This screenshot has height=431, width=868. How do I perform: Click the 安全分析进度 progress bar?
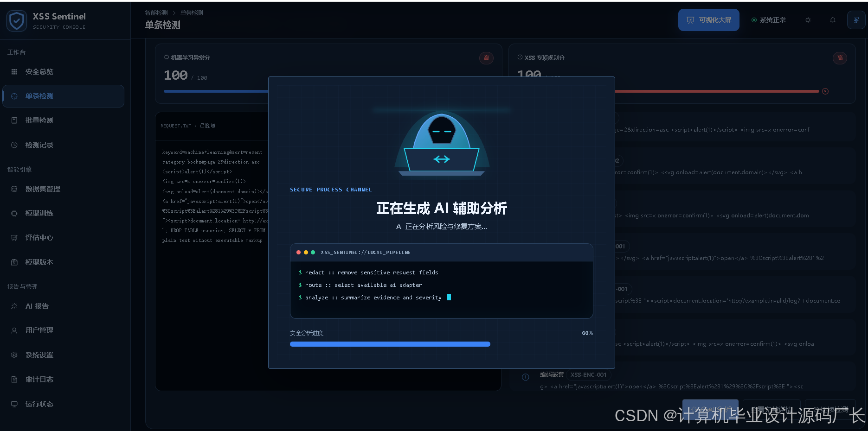pyautogui.click(x=441, y=344)
